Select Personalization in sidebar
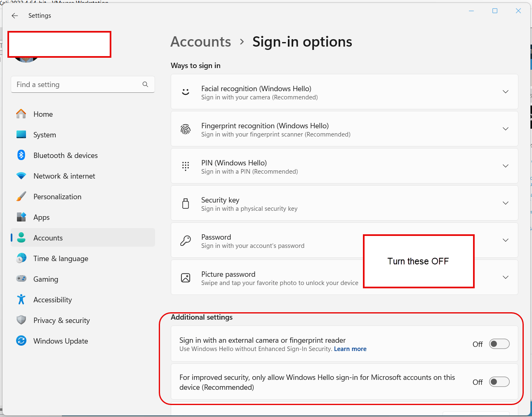The image size is (532, 417). (83, 196)
